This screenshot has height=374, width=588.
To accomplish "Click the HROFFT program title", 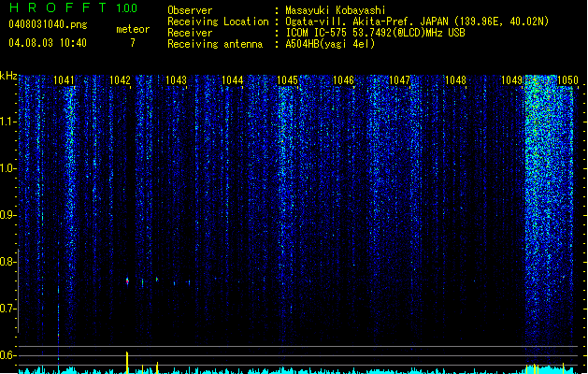I will pyautogui.click(x=58, y=7).
